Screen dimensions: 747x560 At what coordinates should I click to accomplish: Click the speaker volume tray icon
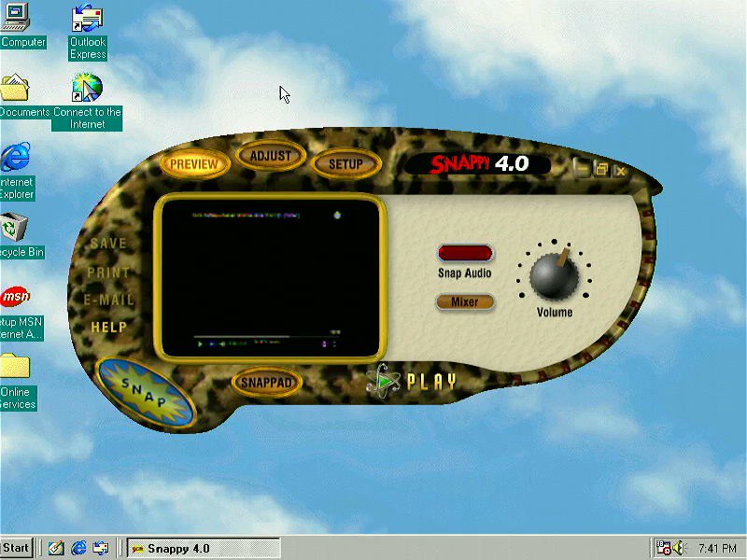pyautogui.click(x=679, y=548)
